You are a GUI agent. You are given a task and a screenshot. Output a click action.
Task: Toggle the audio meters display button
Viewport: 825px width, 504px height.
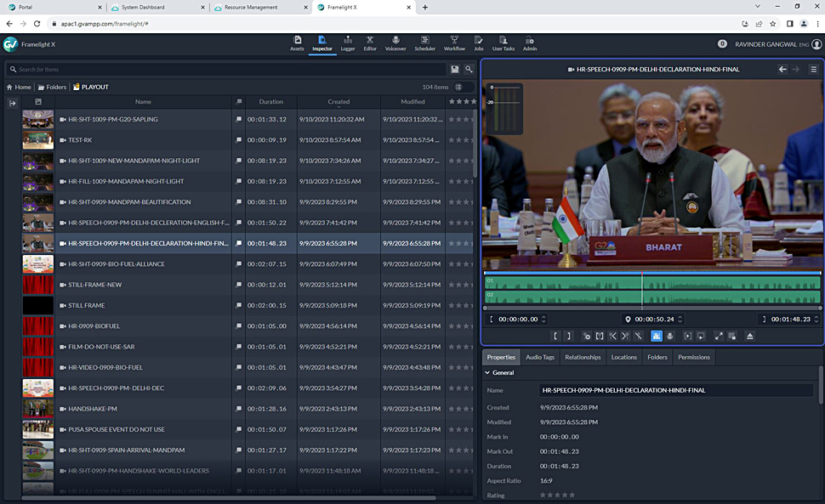click(657, 337)
